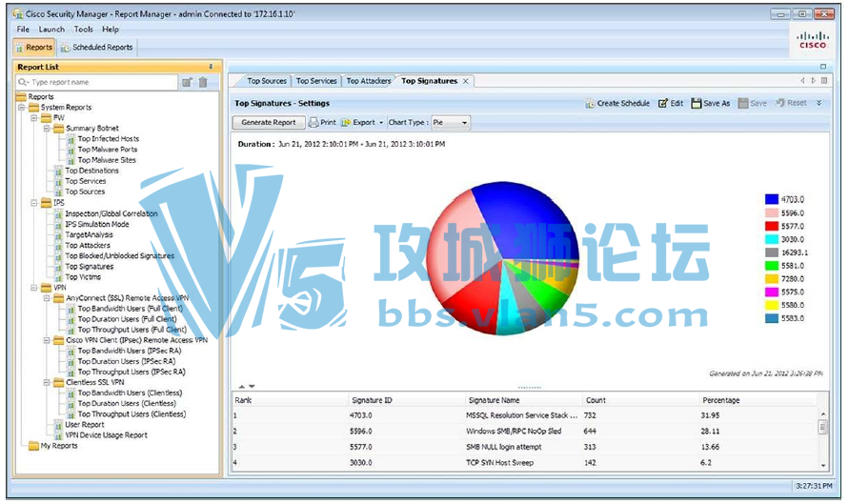The image size is (849, 504).
Task: Sort table by Signature ID column
Action: click(x=407, y=400)
